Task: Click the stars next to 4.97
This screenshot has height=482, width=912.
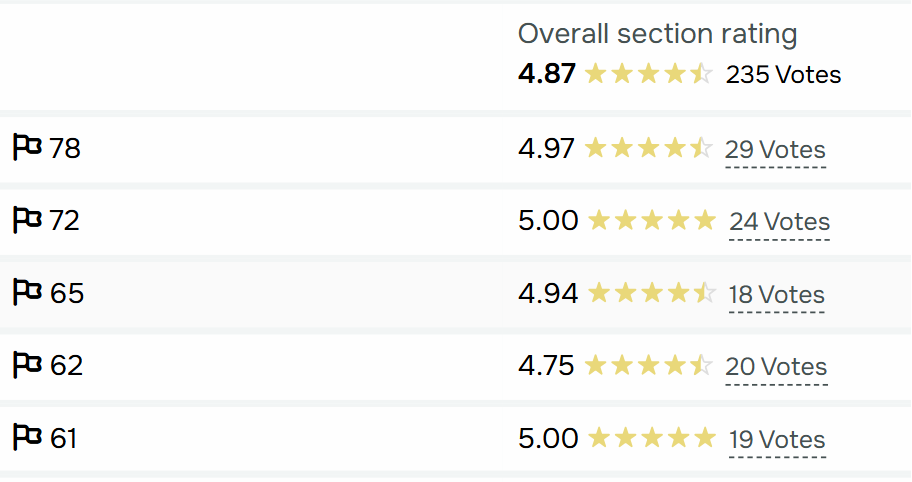Action: (648, 149)
